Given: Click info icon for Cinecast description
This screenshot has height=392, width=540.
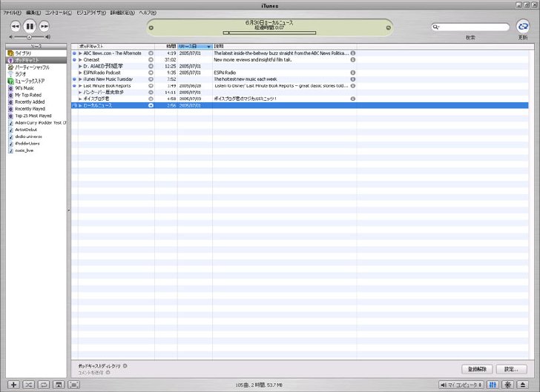Looking at the screenshot, I should point(353,60).
